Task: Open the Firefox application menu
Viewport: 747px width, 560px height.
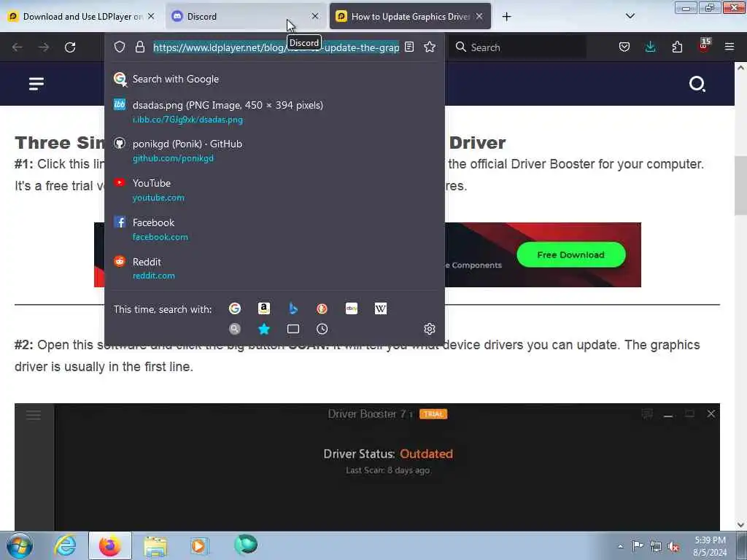Action: 729,47
